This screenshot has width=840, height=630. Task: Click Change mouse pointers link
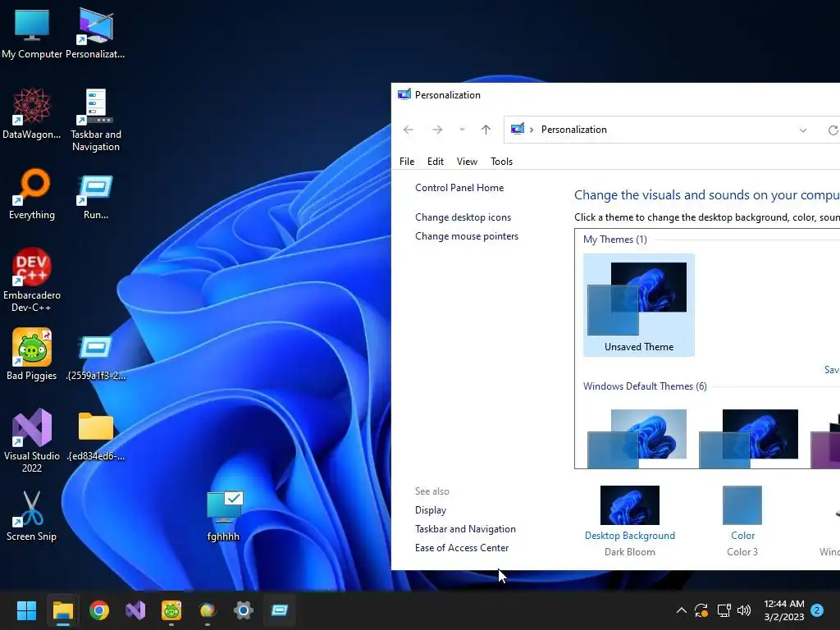point(467,236)
